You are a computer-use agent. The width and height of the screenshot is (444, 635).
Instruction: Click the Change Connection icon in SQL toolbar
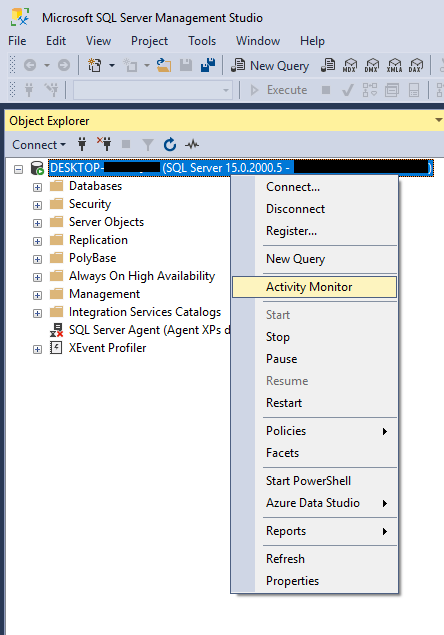51,89
